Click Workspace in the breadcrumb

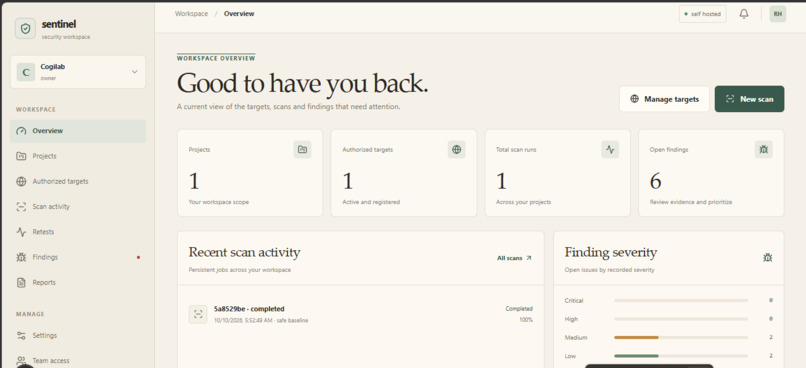191,14
